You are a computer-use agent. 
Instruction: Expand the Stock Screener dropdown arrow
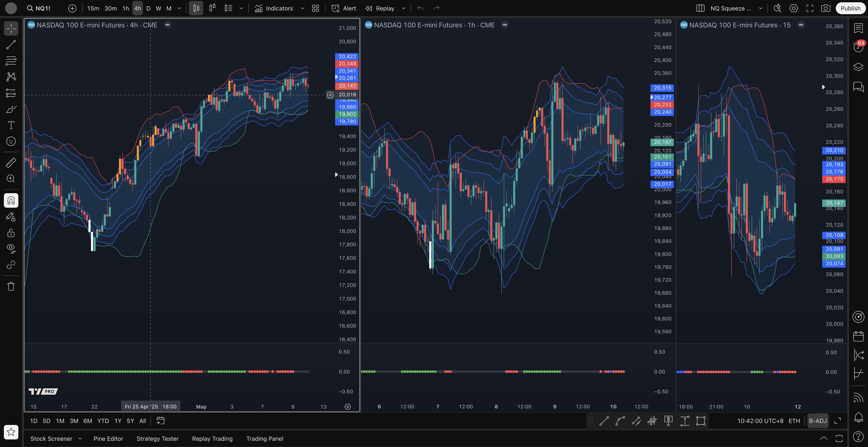(80, 439)
